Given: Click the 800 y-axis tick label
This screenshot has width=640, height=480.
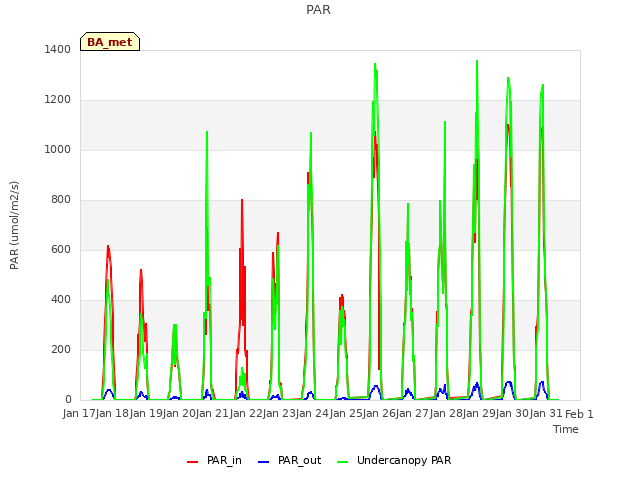Looking at the screenshot, I should click(61, 200).
